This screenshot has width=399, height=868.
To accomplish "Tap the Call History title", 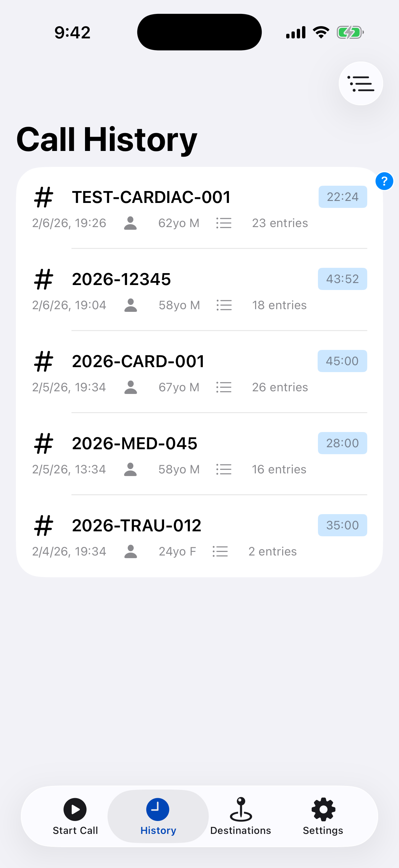I will point(107,139).
